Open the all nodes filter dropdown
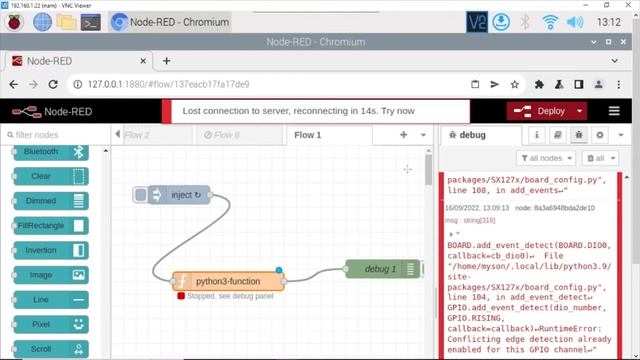640x360 pixels. point(546,158)
